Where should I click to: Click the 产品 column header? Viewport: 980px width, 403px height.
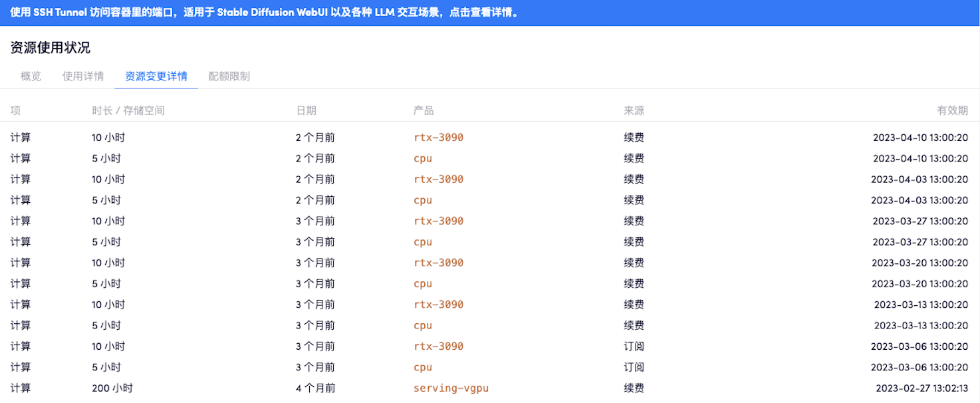(x=423, y=110)
